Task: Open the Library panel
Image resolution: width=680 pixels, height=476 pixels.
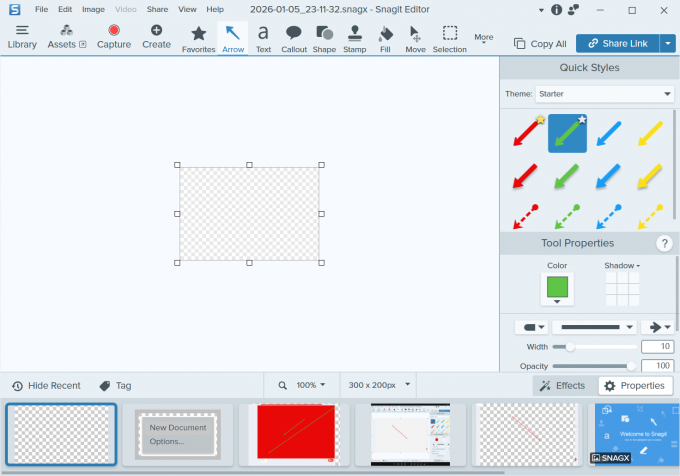Action: pyautogui.click(x=22, y=37)
